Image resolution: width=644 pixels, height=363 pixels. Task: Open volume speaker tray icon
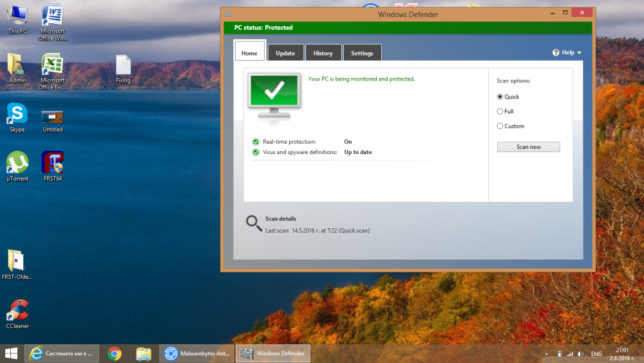click(x=581, y=354)
